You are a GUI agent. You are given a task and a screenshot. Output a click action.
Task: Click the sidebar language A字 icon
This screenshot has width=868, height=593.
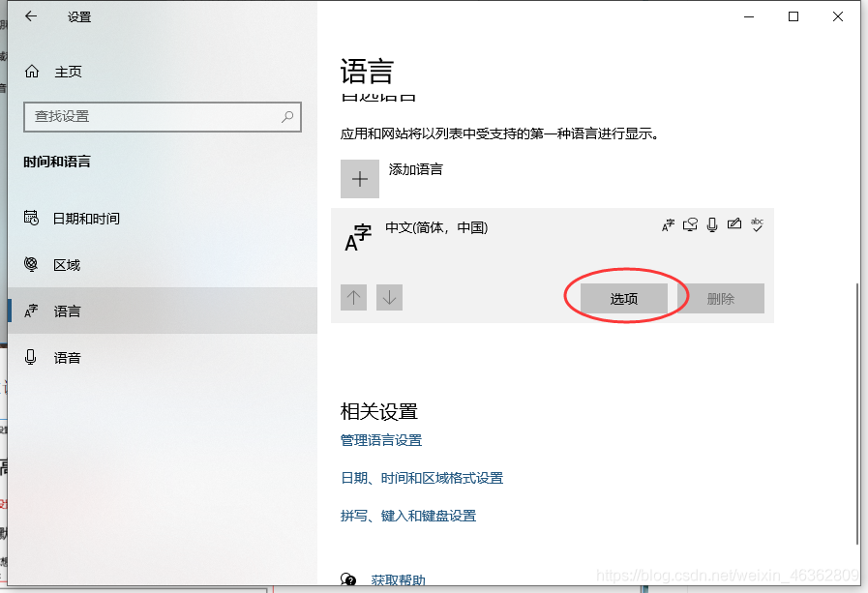[x=31, y=311]
